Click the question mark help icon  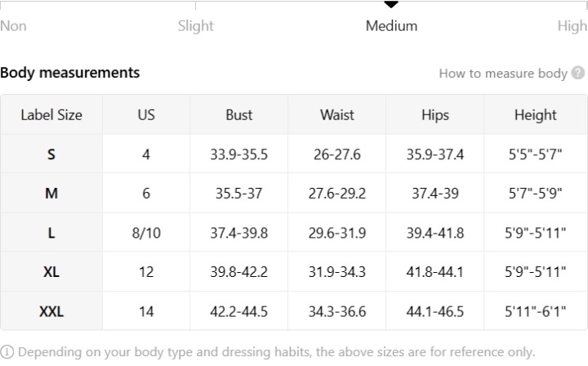(x=578, y=73)
